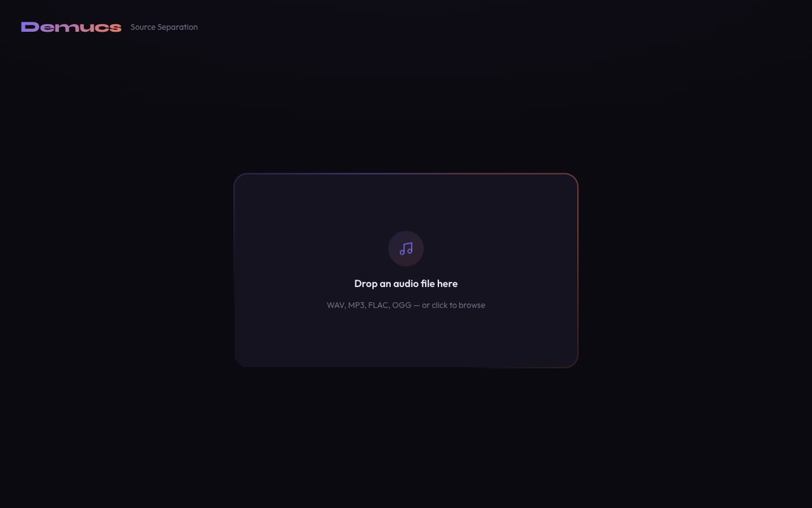Click the Demucs logo
Viewport: 812px width, 508px height.
point(71,27)
